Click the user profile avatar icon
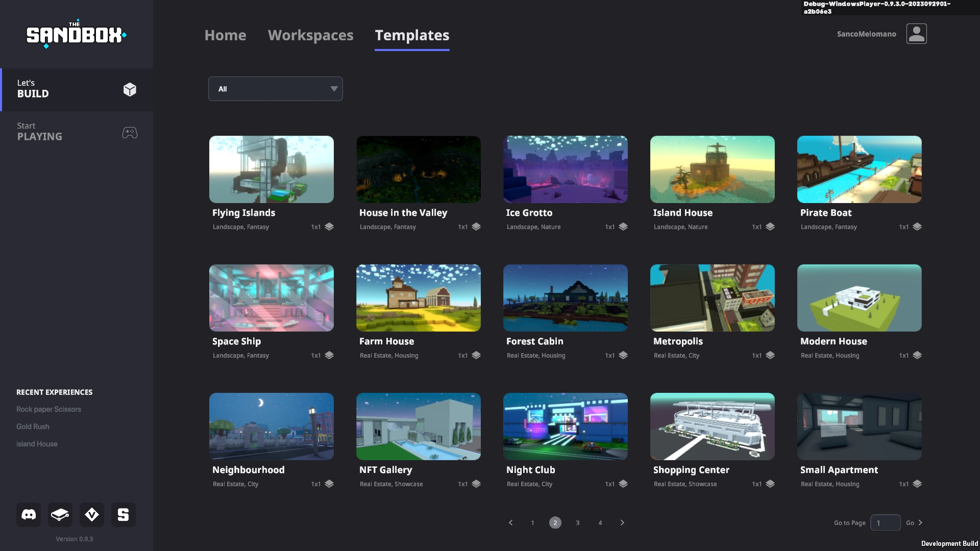 pos(916,34)
